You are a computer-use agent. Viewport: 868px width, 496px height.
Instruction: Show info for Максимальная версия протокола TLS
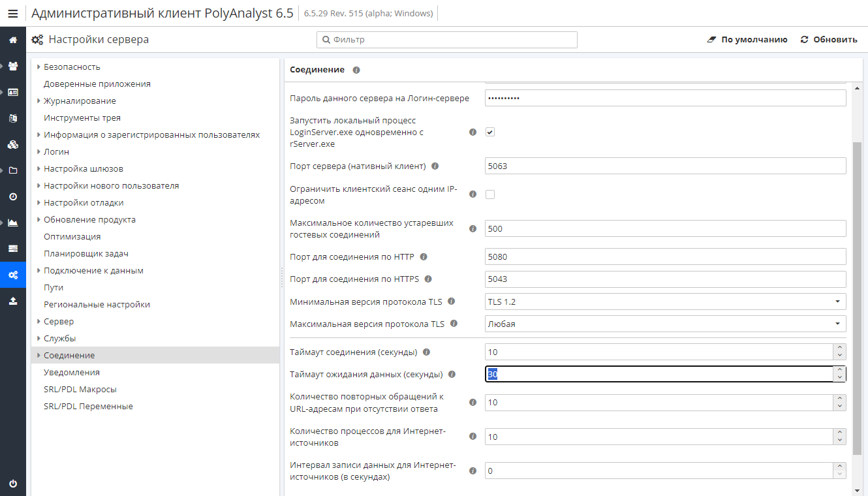click(454, 324)
